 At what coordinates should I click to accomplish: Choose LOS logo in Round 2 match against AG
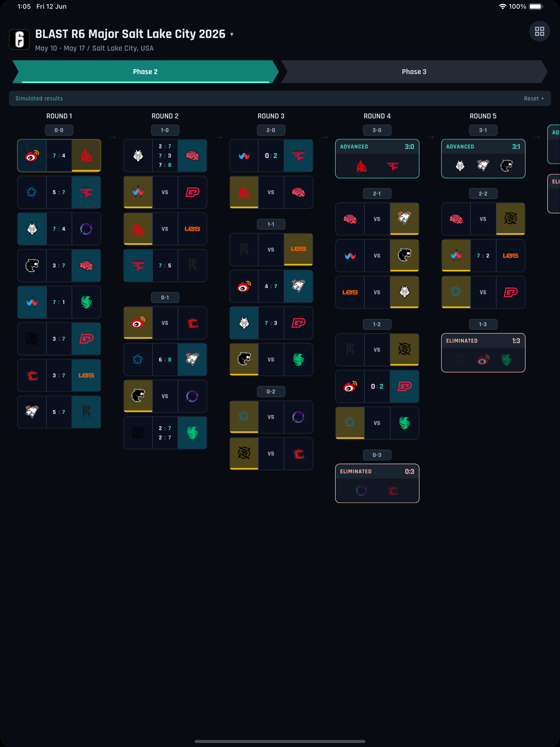click(x=192, y=229)
